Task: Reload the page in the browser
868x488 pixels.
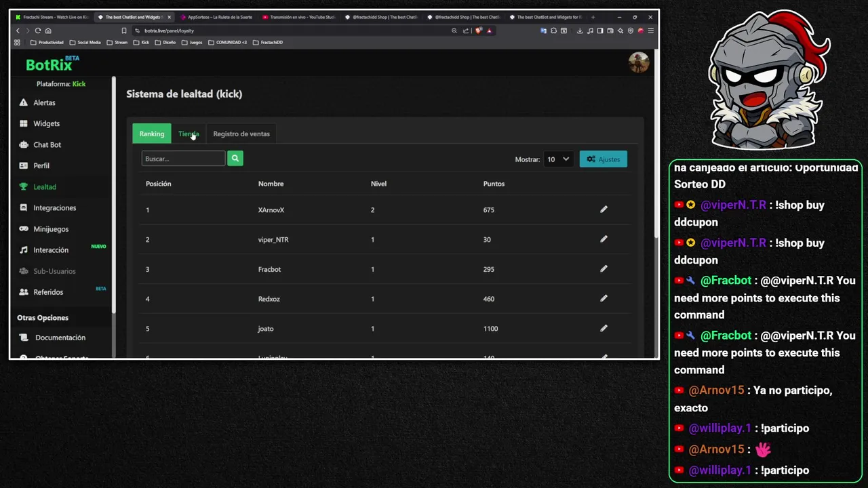Action: (38, 30)
